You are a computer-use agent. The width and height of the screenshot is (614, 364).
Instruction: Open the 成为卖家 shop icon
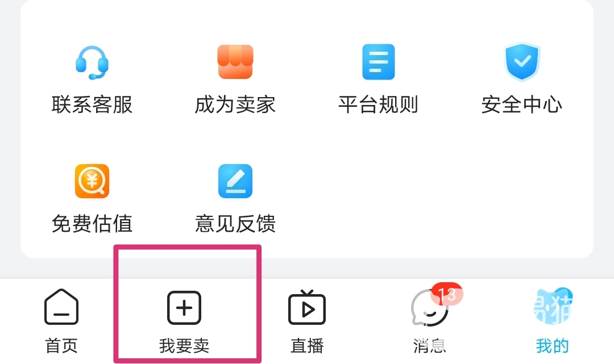[x=235, y=62]
